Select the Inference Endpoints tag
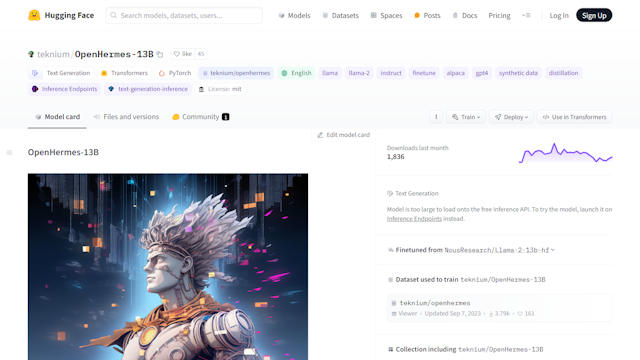 [x=65, y=89]
